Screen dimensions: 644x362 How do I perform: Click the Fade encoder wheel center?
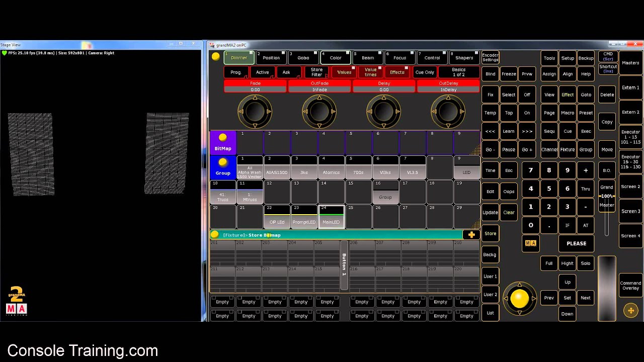pos(255,111)
